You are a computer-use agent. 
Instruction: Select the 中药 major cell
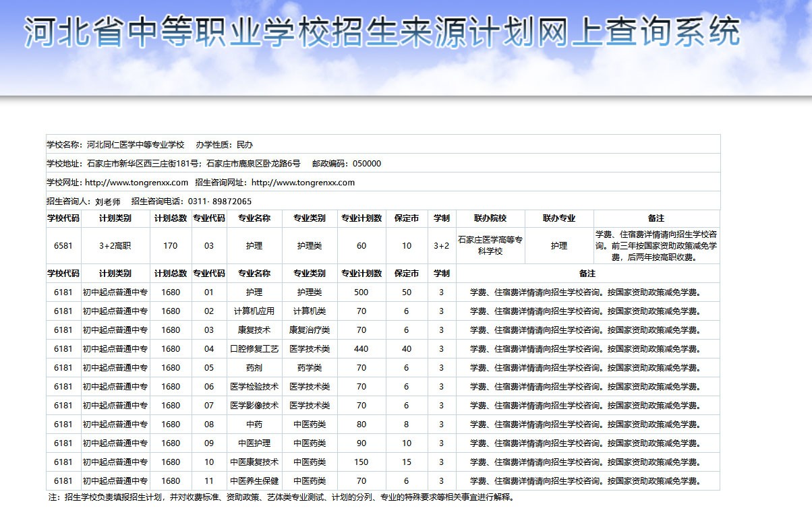tap(254, 425)
